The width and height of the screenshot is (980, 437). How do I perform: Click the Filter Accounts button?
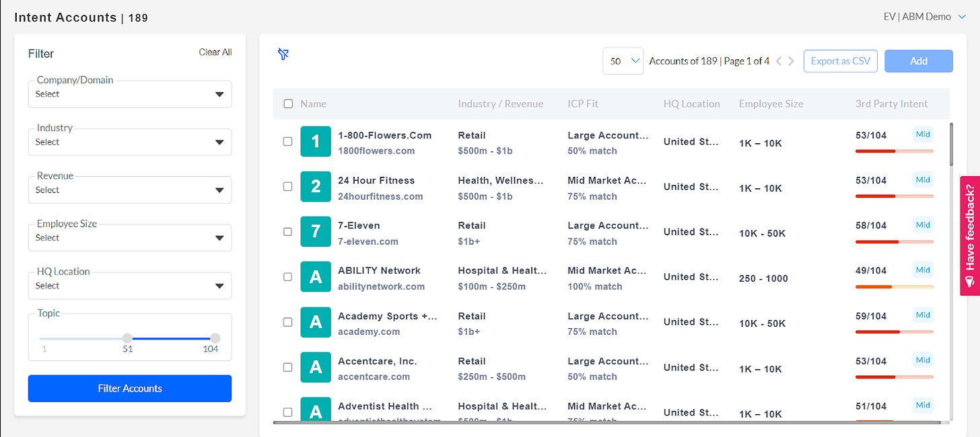[130, 388]
